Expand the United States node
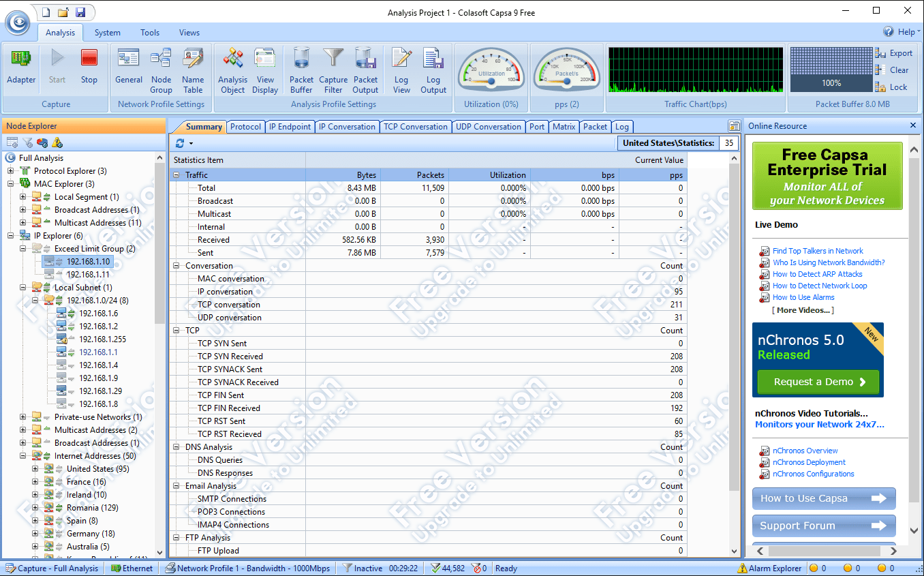Viewport: 924px width, 576px height. (x=35, y=469)
